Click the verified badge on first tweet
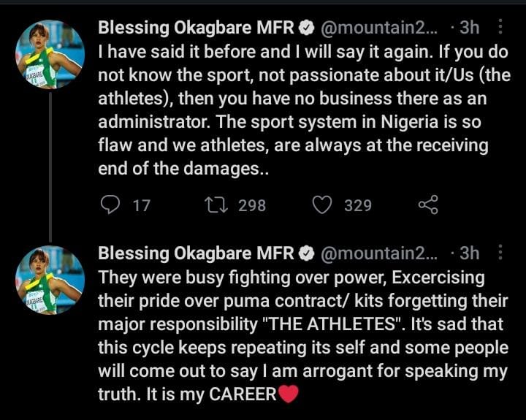Viewport: 526px width, 420px height. point(306,28)
